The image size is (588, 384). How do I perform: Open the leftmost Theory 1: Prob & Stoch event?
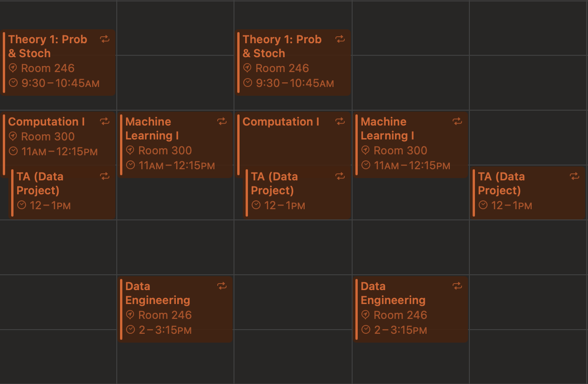[x=47, y=46]
